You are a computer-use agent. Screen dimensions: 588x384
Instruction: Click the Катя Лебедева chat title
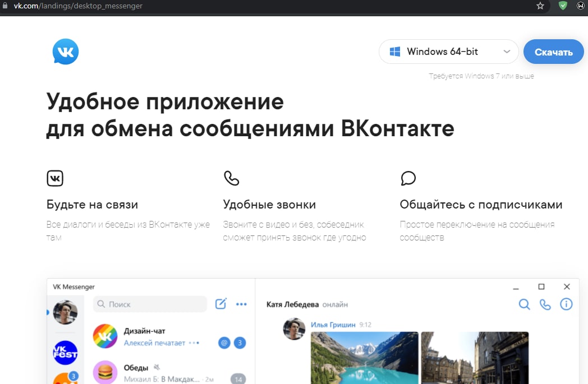(x=292, y=304)
